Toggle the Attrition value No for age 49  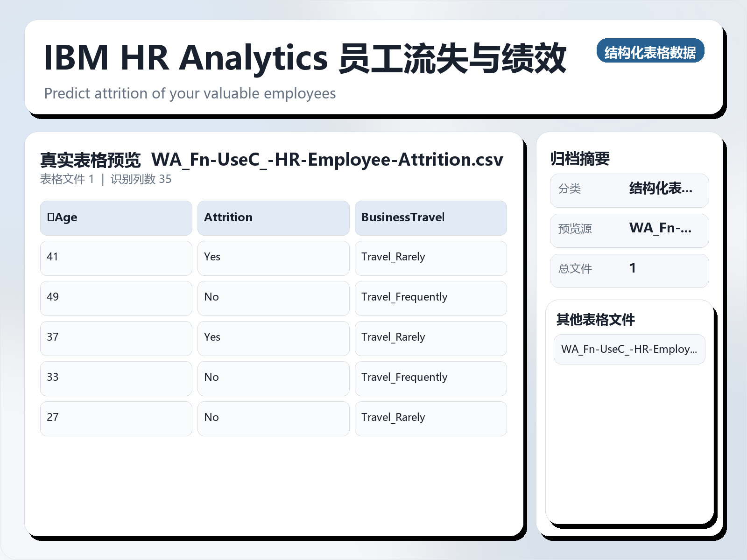[x=273, y=298]
